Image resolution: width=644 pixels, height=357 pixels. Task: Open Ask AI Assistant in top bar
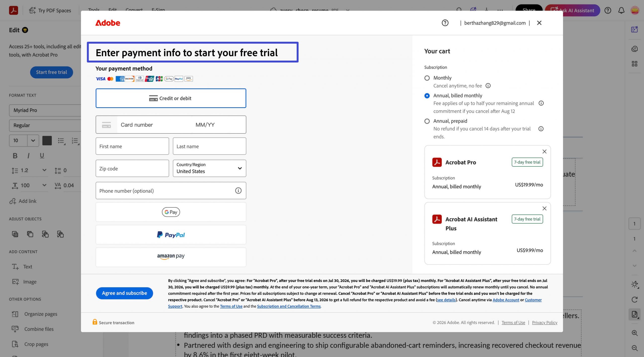572,10
